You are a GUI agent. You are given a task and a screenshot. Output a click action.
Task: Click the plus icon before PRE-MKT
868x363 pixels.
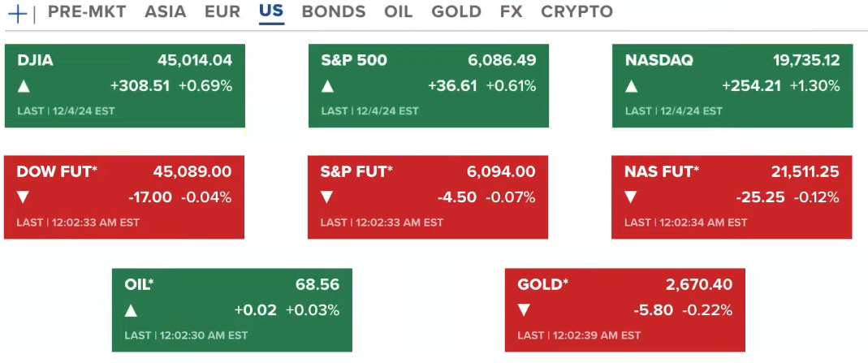coord(16,13)
